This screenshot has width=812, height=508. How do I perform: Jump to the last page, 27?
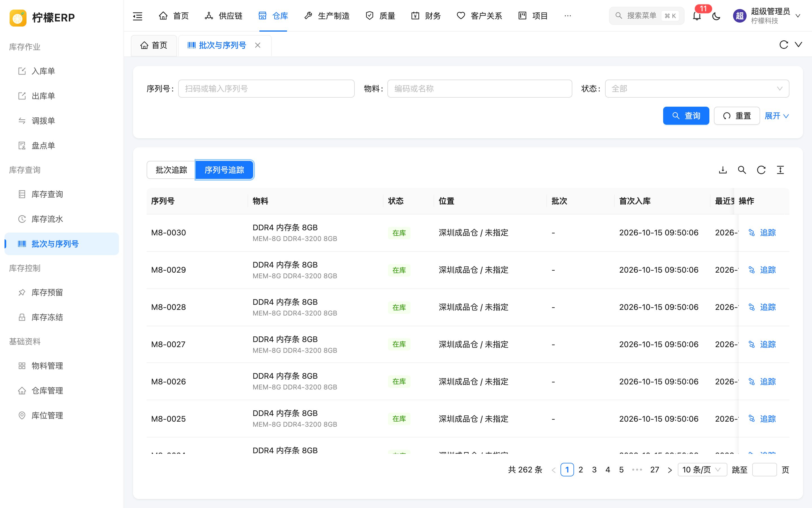pyautogui.click(x=655, y=470)
